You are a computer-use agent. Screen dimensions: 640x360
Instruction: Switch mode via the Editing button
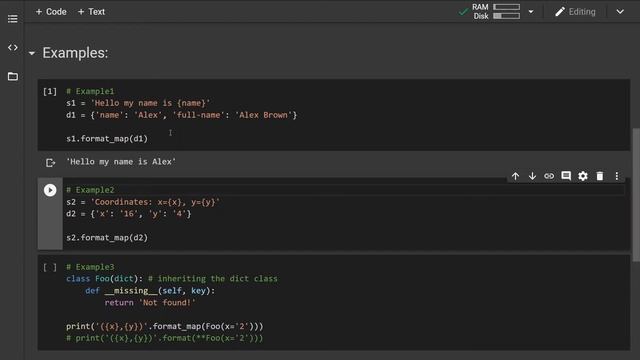pos(576,12)
